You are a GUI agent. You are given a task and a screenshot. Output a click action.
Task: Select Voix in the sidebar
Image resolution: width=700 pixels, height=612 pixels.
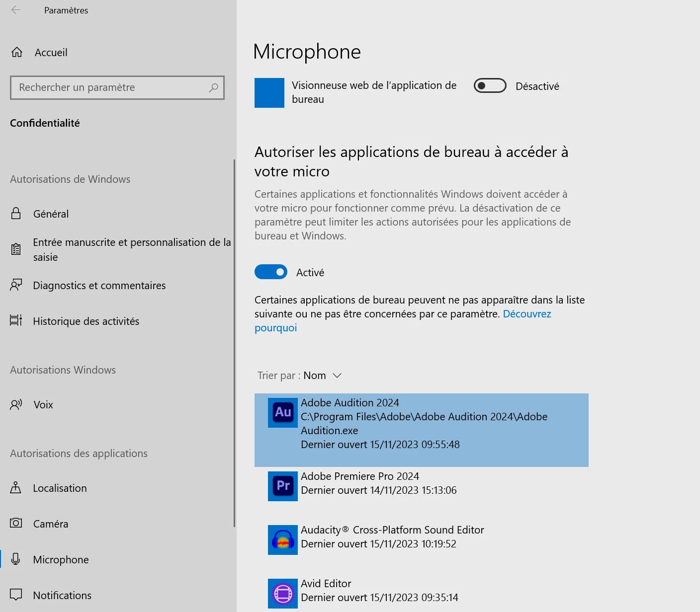[x=117, y=404]
